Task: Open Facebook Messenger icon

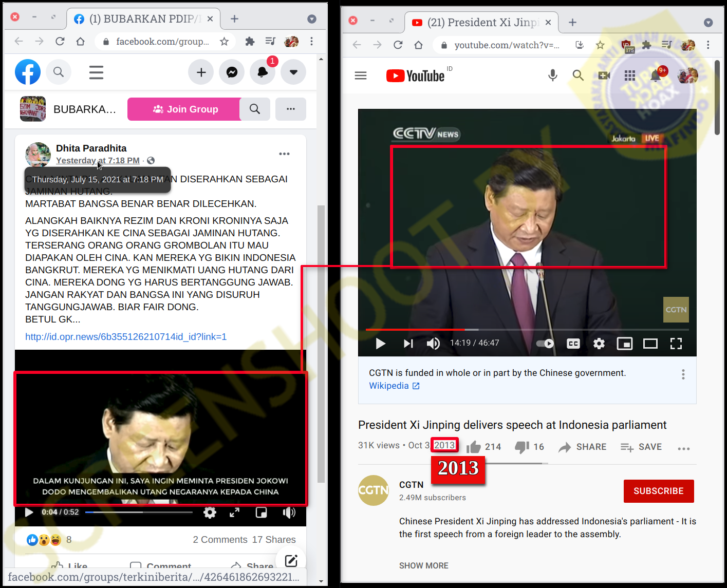Action: [232, 72]
